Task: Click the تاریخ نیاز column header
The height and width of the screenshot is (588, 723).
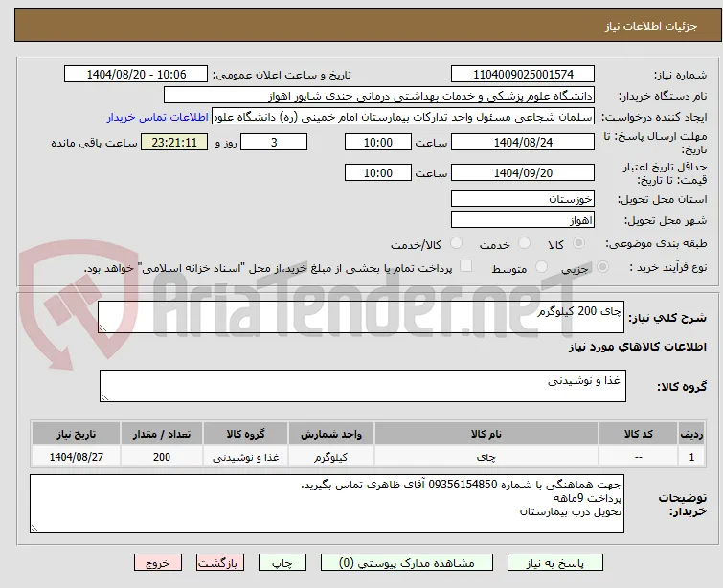Action: pyautogui.click(x=76, y=434)
